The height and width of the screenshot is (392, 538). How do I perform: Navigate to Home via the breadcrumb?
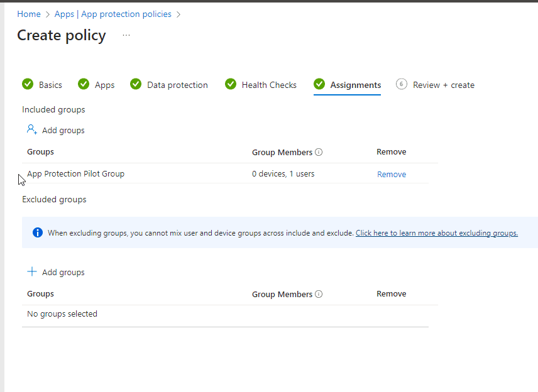coord(28,13)
